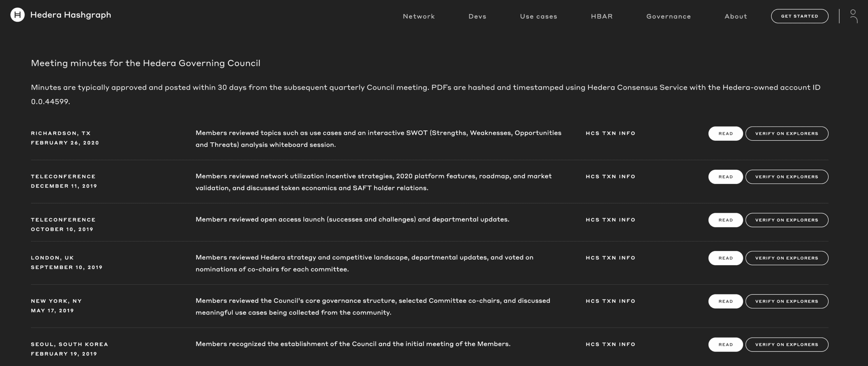Open the Network menu

click(418, 16)
